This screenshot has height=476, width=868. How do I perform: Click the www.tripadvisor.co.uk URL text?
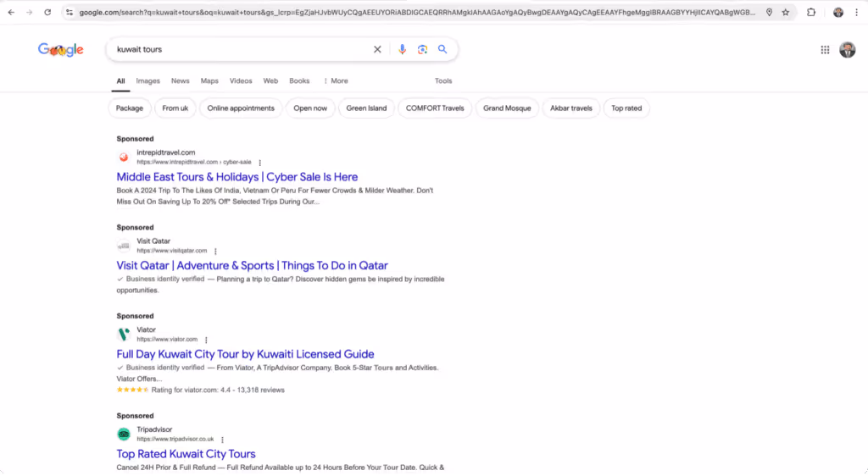tap(175, 439)
